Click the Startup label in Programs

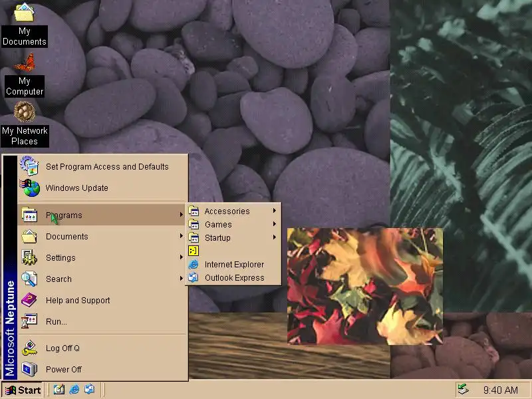point(217,238)
